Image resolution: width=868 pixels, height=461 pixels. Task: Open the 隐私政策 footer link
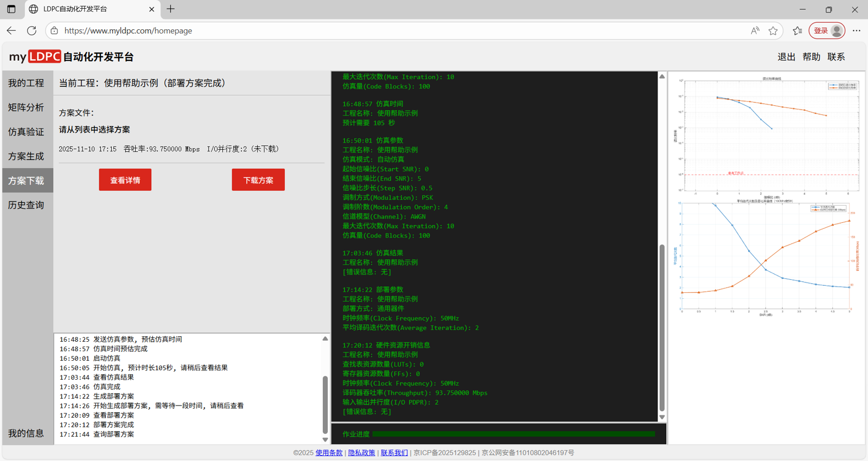coord(361,453)
